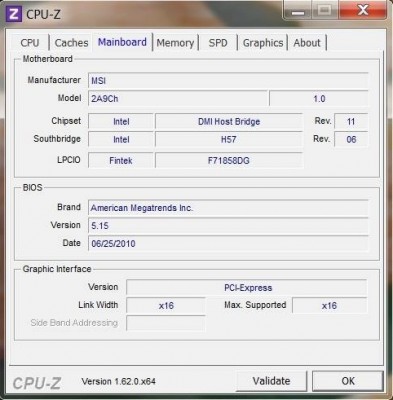Click the Southbridge Rev. value 06

[351, 139]
